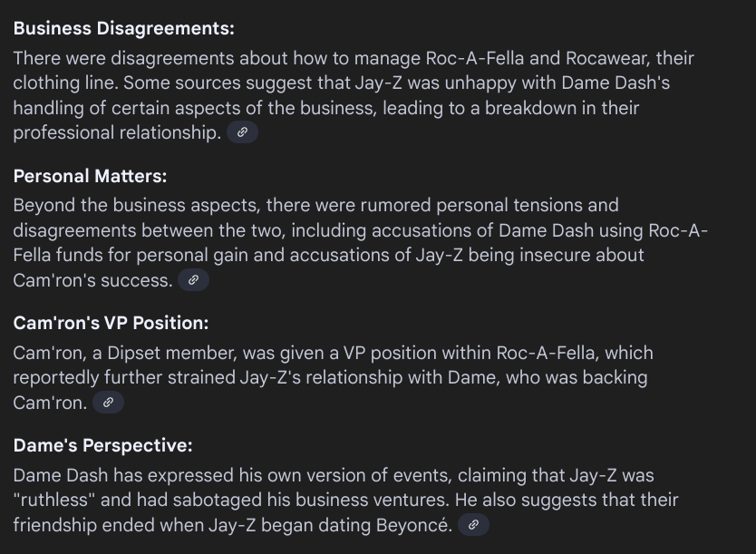Click the "Business Disagreements:" heading
Image resolution: width=756 pixels, height=554 pixels.
[x=124, y=28]
